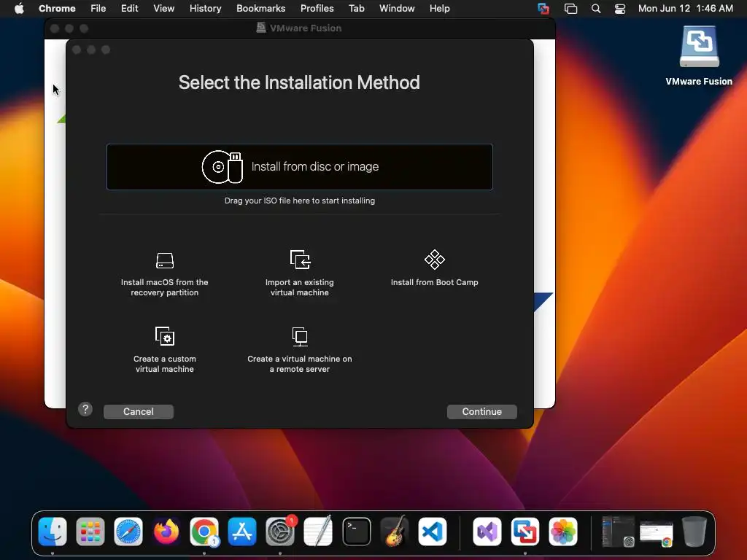Open Photos from the Dock

pos(563,532)
